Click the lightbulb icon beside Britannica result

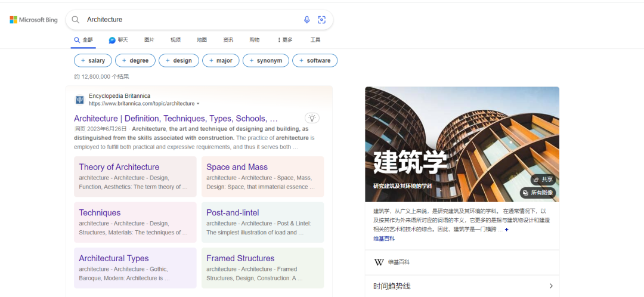point(312,118)
